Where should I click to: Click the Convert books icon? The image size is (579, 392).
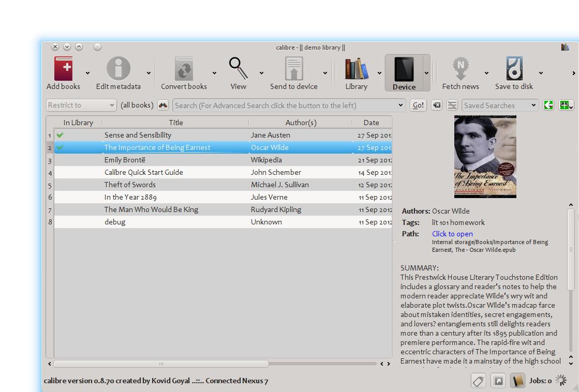click(x=184, y=69)
